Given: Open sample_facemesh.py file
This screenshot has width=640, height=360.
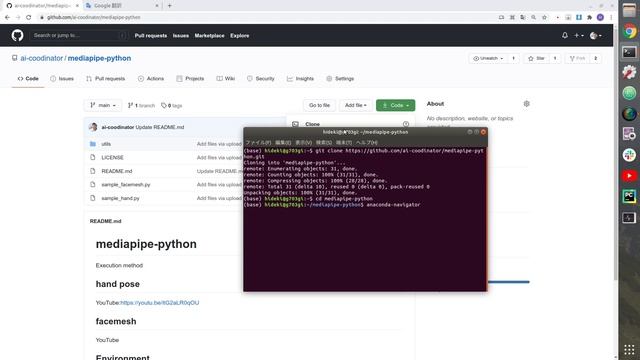Looking at the screenshot, I should click(126, 184).
